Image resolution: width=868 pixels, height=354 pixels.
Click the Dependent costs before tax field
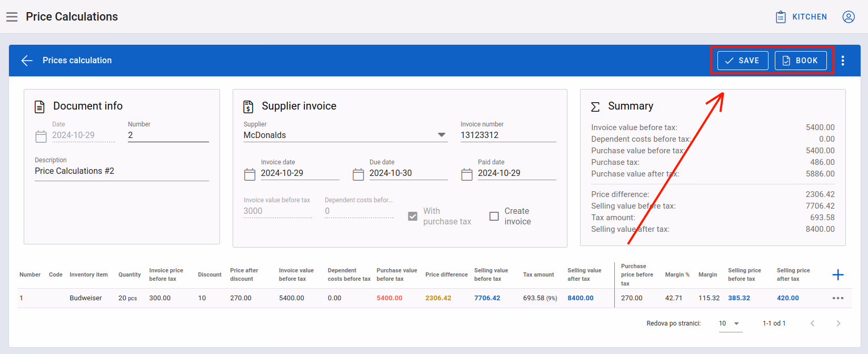(359, 211)
